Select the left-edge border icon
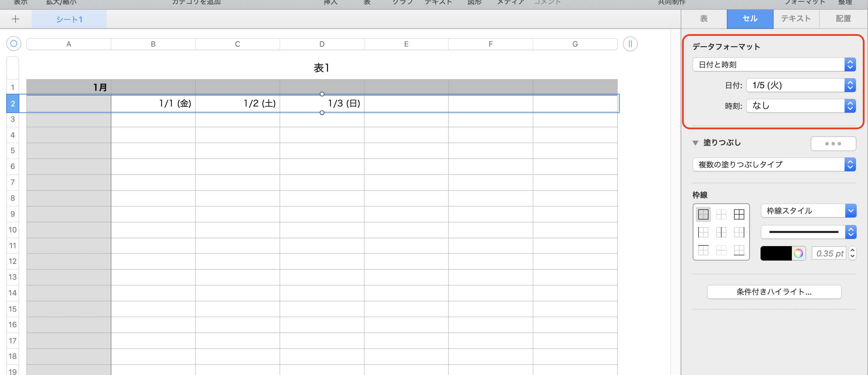 click(x=703, y=232)
